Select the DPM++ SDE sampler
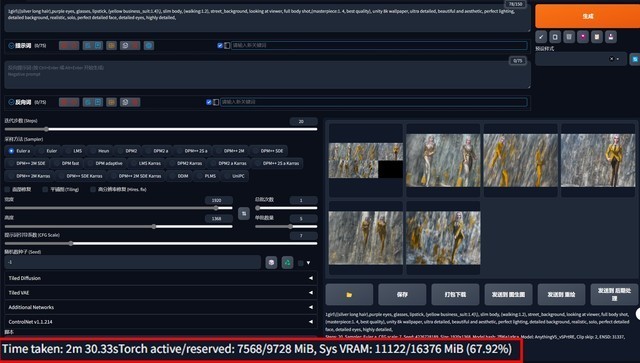Screen dimensions: 640x363 tap(268, 151)
